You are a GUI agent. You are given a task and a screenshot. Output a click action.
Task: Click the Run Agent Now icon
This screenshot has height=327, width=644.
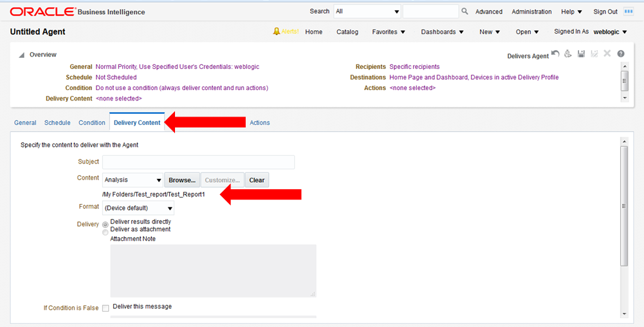click(x=568, y=54)
